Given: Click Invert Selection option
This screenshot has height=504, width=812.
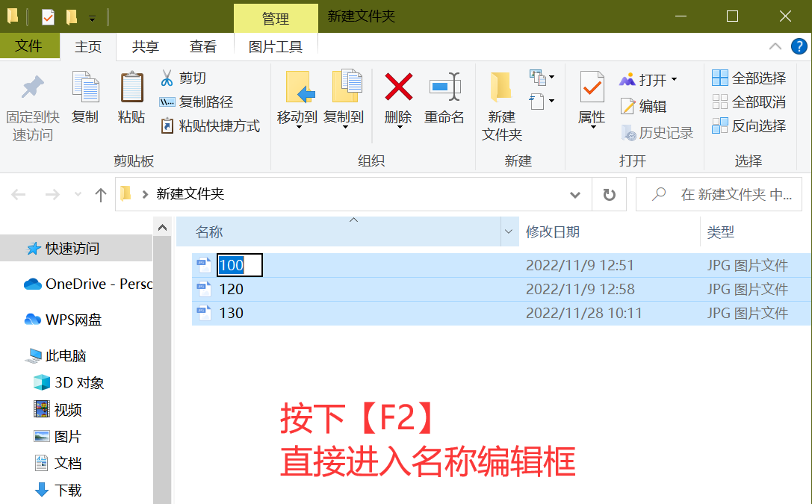Looking at the screenshot, I should pyautogui.click(x=749, y=126).
